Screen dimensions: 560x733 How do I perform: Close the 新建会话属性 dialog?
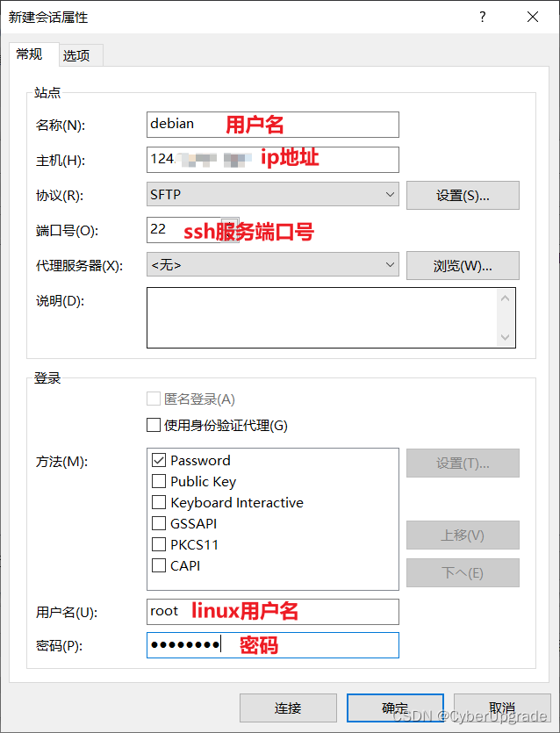(x=533, y=17)
